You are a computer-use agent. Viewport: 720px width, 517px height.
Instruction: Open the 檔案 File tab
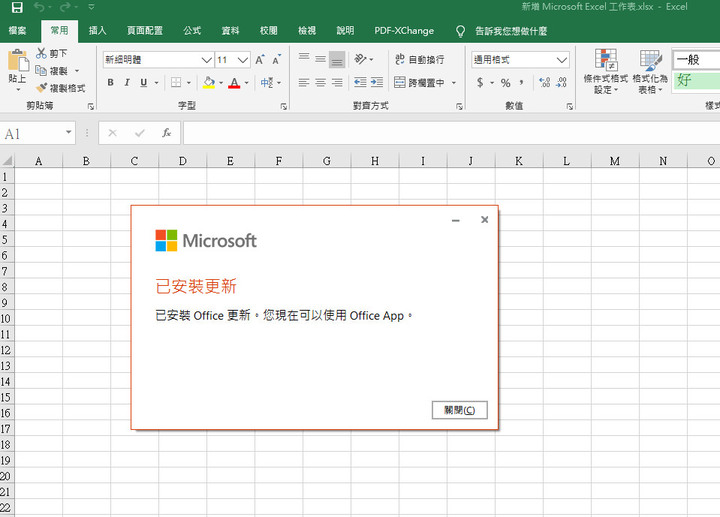coord(17,31)
